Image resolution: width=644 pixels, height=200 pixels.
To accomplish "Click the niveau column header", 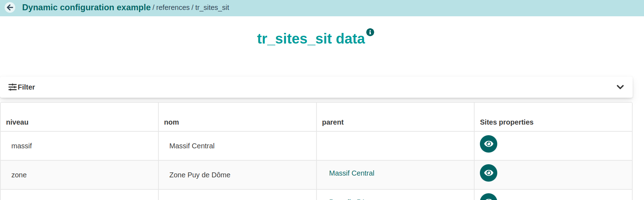I will point(17,122).
